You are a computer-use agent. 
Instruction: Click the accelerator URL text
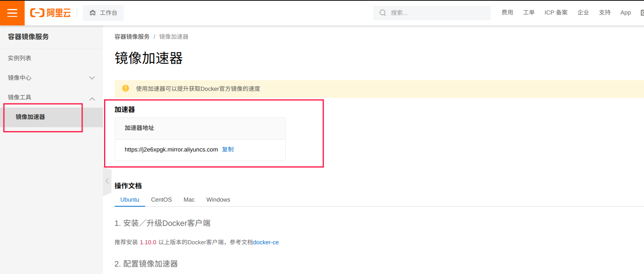171,150
